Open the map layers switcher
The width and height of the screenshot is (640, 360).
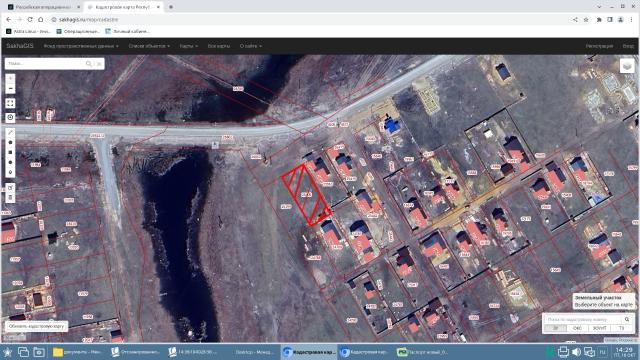point(627,66)
